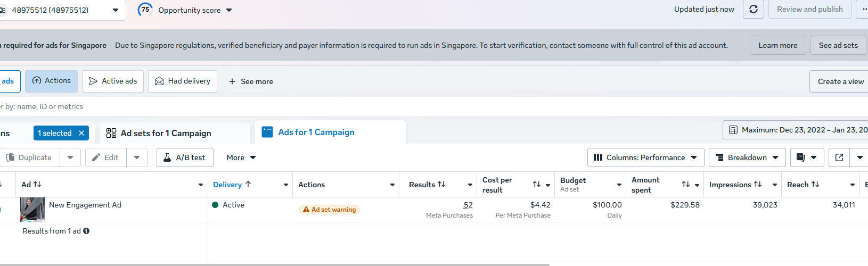Click the Learn more button
Screen dimensions: 868x266
pos(777,45)
